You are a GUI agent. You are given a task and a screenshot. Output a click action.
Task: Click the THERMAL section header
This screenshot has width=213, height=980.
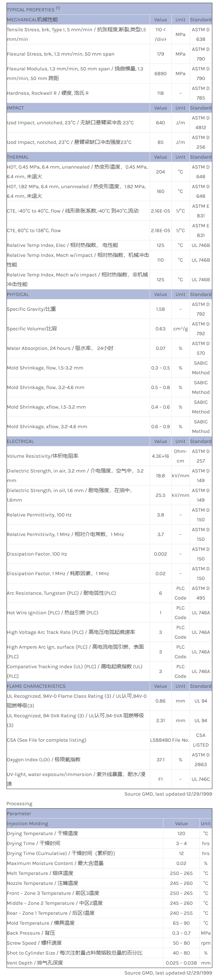18,157
